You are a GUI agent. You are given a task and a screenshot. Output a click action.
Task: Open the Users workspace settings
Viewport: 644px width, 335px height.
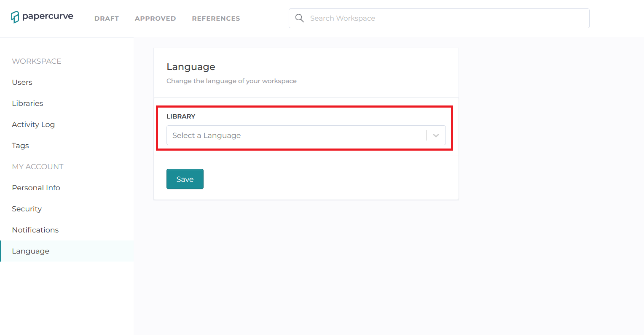click(22, 82)
